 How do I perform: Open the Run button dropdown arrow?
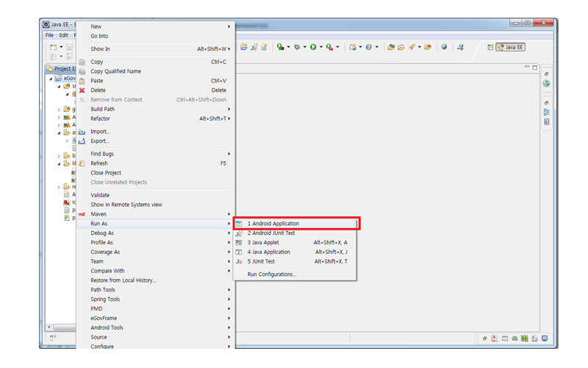(321, 48)
